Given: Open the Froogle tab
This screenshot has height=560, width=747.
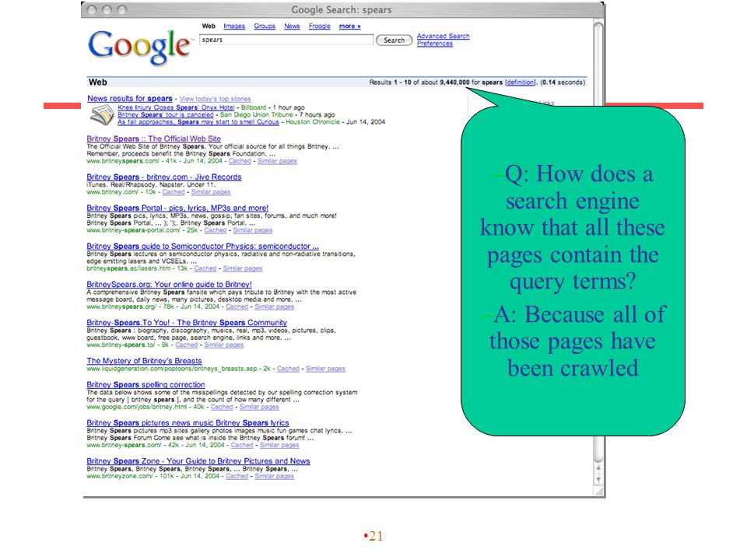Looking at the screenshot, I should tap(320, 26).
